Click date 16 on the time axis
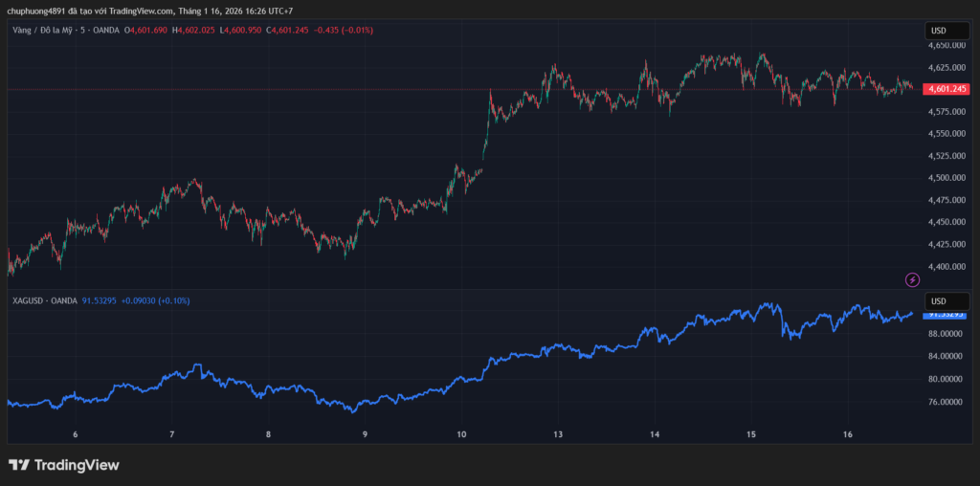This screenshot has width=980, height=486. (848, 434)
